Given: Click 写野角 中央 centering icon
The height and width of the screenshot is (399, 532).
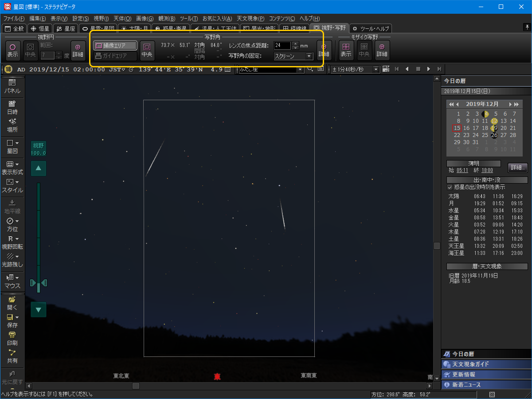Looking at the screenshot, I should [x=147, y=50].
